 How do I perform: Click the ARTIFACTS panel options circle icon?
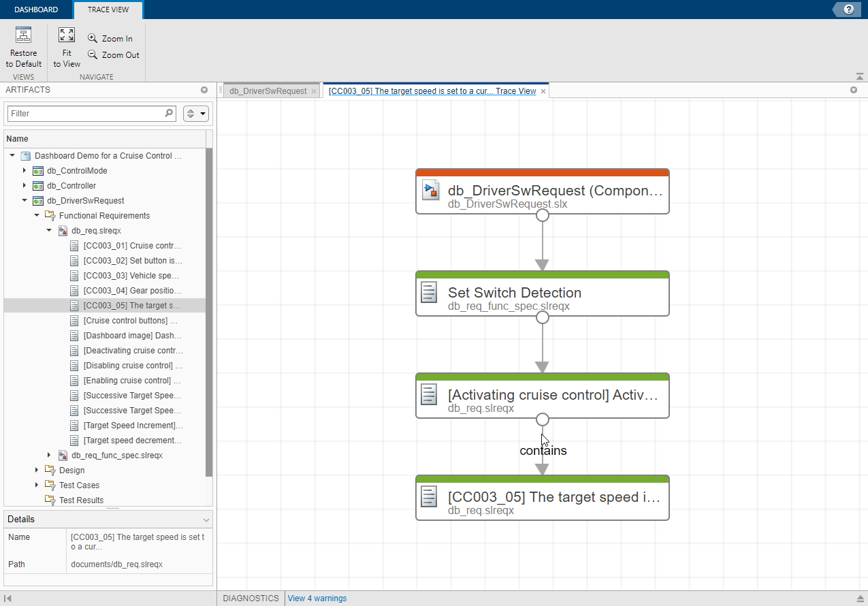[204, 90]
